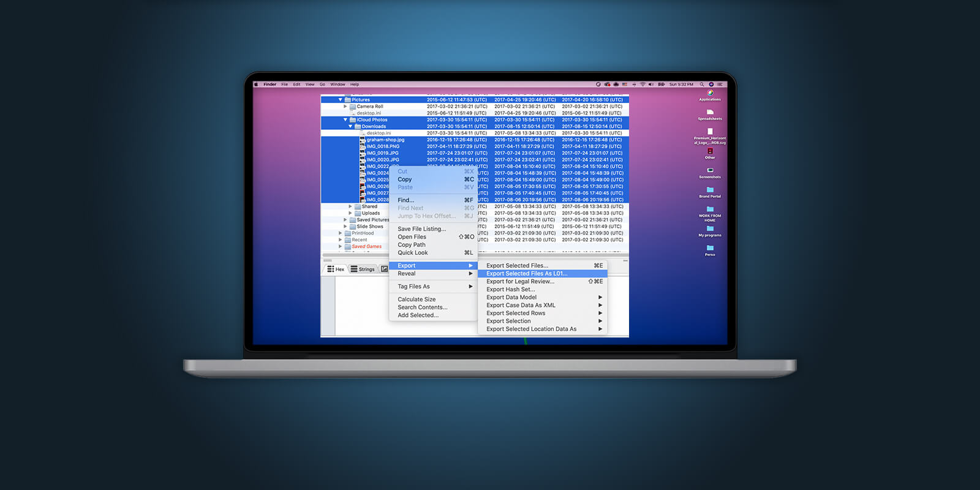Viewport: 980px width, 490px height.
Task: Click the horizontal scrollbar under the file tree
Action: pos(475,254)
